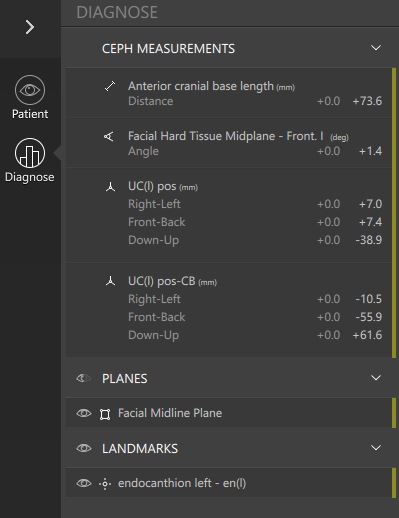Collapse the LANDMARKS section chevron
The height and width of the screenshot is (518, 399).
(x=376, y=448)
